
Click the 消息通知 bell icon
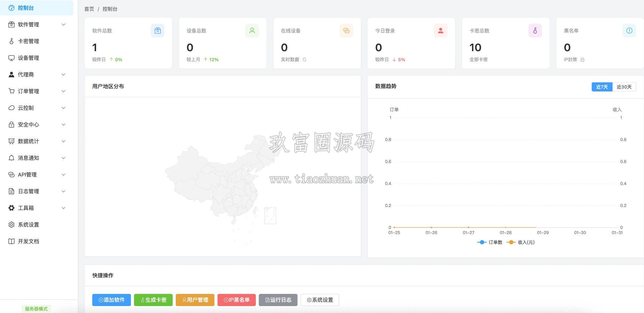tap(11, 158)
